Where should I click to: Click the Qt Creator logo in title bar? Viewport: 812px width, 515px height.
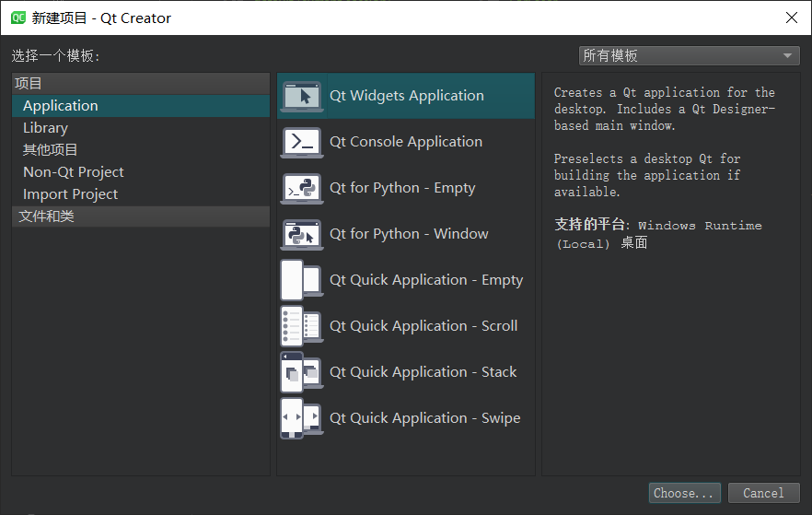click(18, 18)
